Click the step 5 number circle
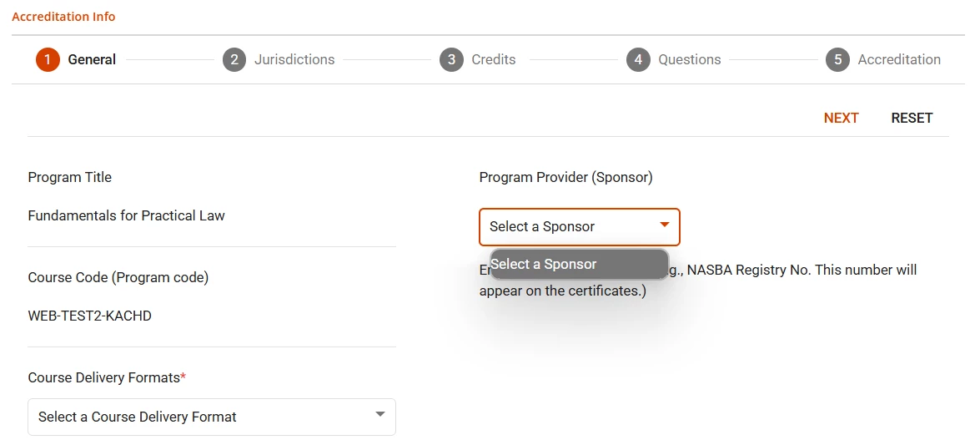The height and width of the screenshot is (445, 980). 837,59
